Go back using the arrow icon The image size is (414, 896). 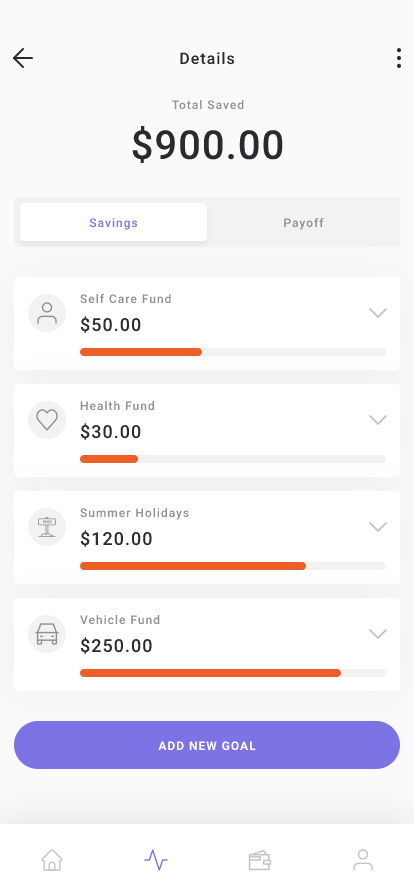pyautogui.click(x=23, y=58)
